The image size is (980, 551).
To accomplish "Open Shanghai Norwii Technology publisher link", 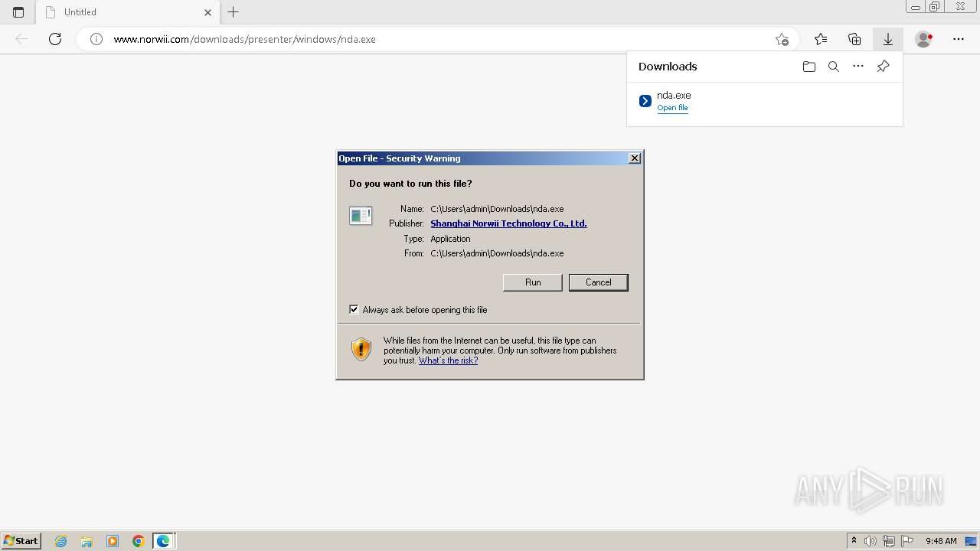I will [508, 223].
